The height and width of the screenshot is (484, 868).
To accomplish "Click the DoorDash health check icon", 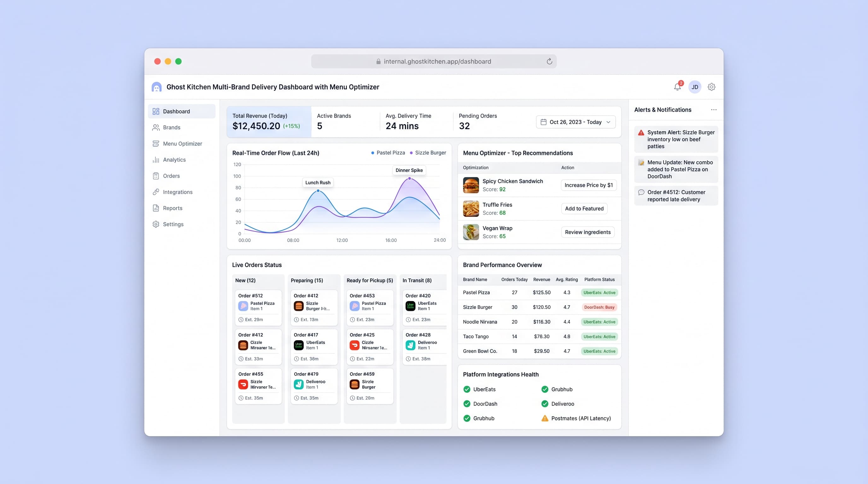I will 467,404.
